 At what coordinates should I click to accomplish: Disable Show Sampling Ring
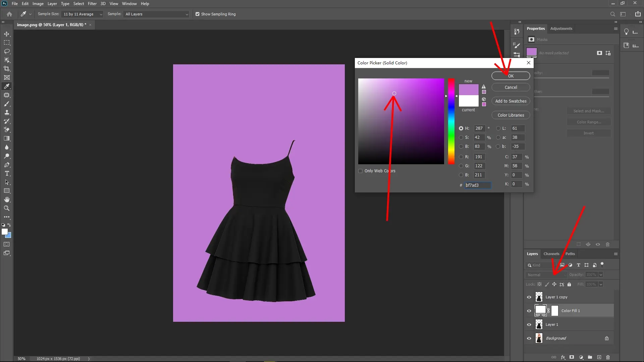point(198,14)
